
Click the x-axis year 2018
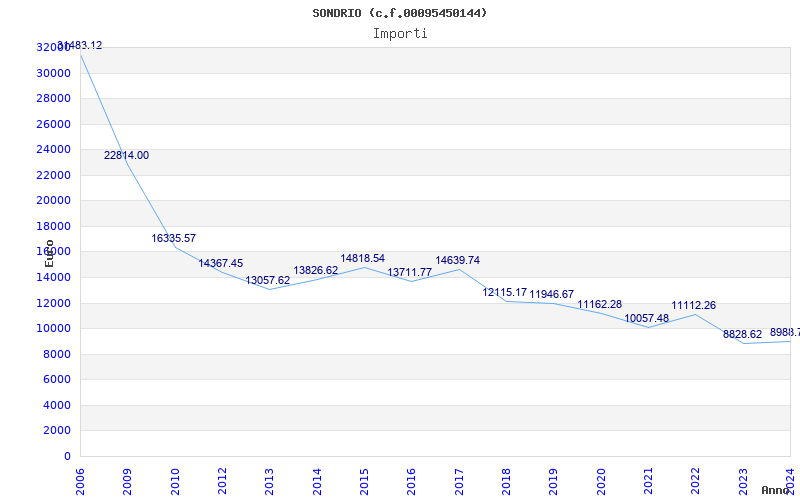tap(506, 482)
